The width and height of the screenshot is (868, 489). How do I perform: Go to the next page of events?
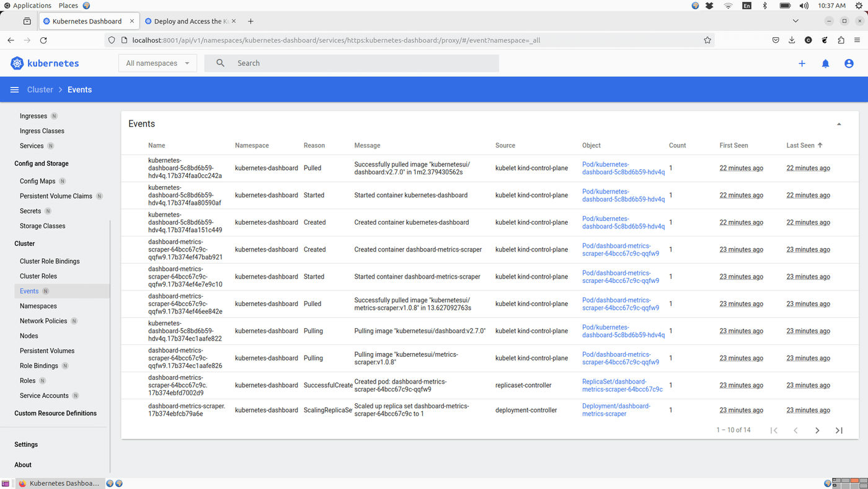coord(817,430)
